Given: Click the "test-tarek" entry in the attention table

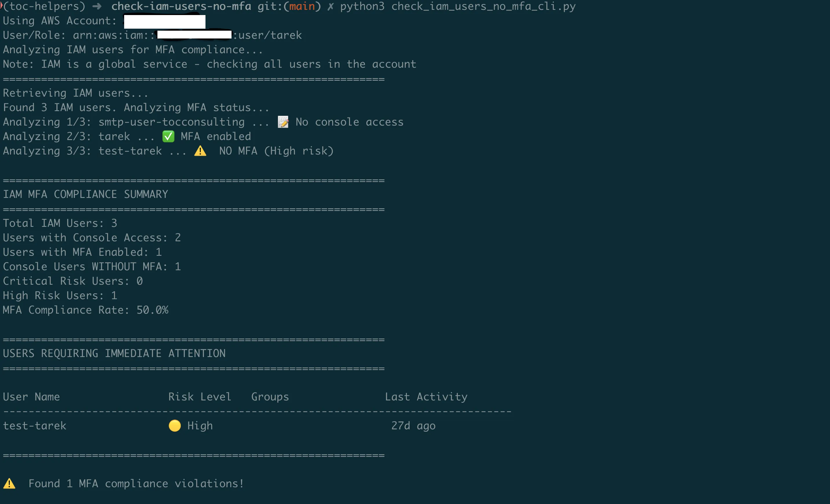Looking at the screenshot, I should tap(35, 426).
